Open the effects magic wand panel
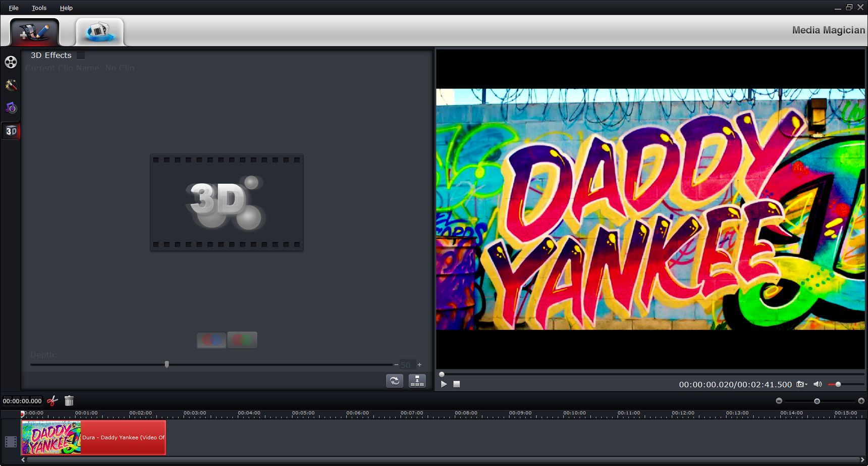This screenshot has width=868, height=466. coord(11,85)
